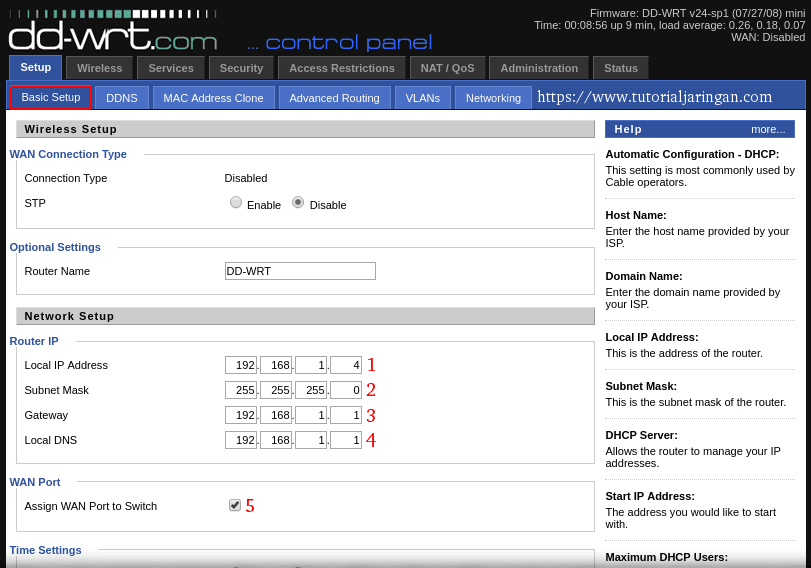Click the Wireless Setup section header
The height and width of the screenshot is (568, 811).
point(305,129)
